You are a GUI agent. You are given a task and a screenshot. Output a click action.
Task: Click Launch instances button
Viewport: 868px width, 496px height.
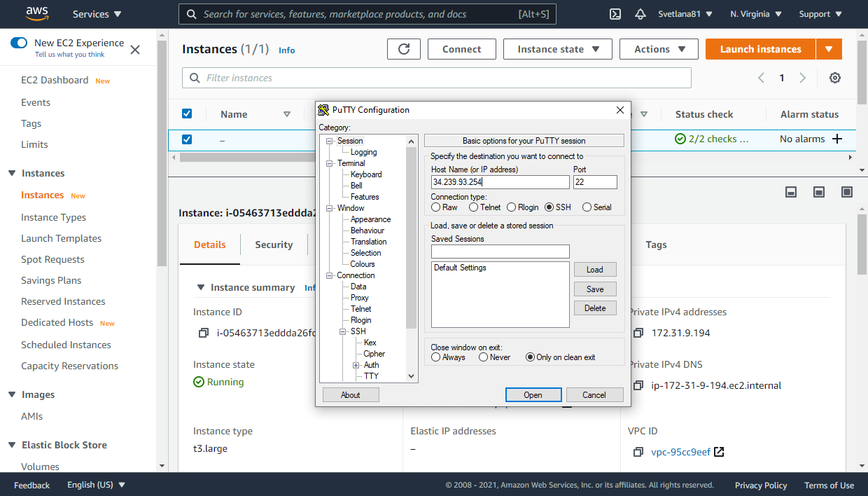(760, 49)
